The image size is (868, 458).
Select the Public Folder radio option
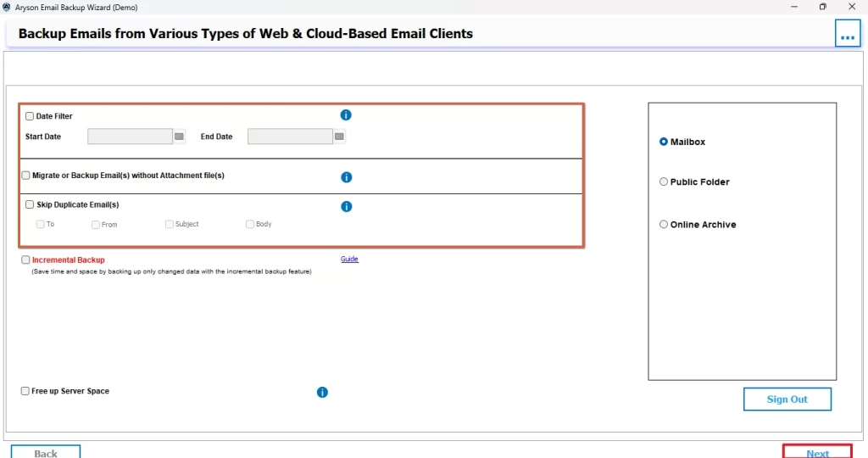(664, 182)
